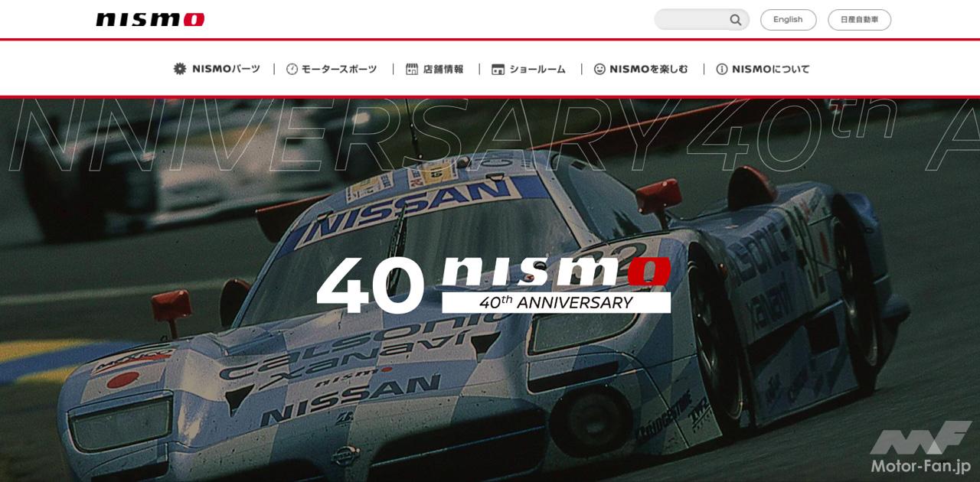
Task: Click the nismo 40th Anniversary banner logo
Action: [494, 285]
